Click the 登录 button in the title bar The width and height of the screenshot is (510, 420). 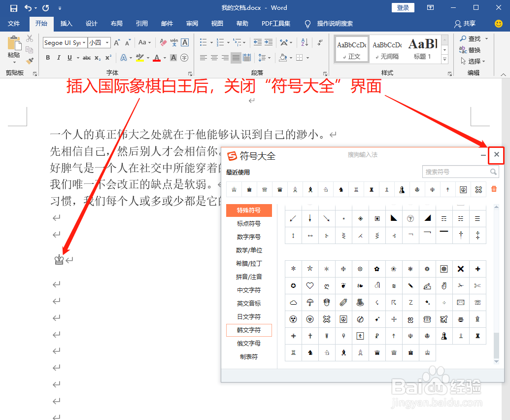click(403, 7)
